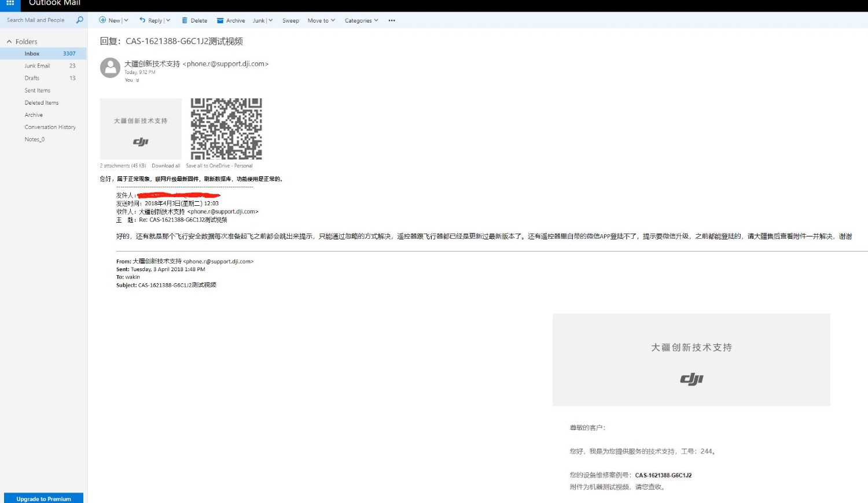Delete the open email
This screenshot has width=868, height=503.
coord(194,20)
